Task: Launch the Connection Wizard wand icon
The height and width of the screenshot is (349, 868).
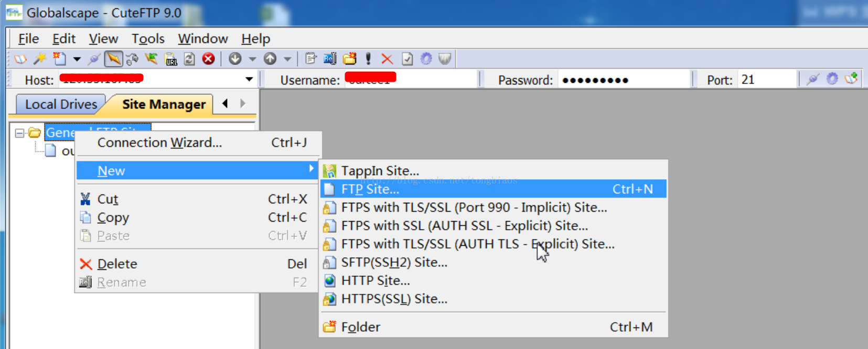Action: 40,59
